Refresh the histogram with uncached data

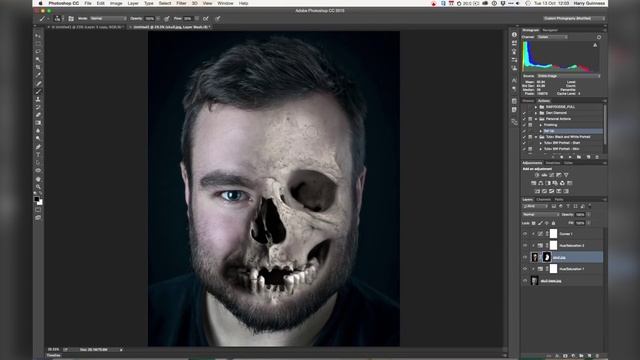click(599, 37)
